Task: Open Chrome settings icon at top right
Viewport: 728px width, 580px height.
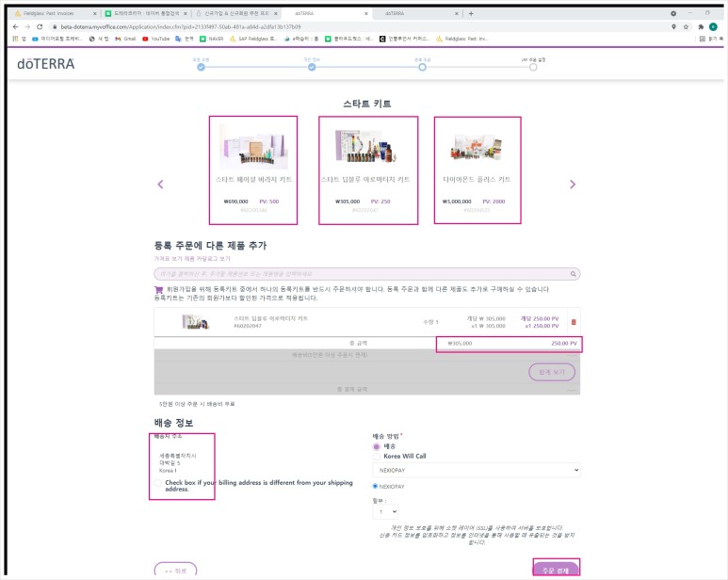Action: 673,13
